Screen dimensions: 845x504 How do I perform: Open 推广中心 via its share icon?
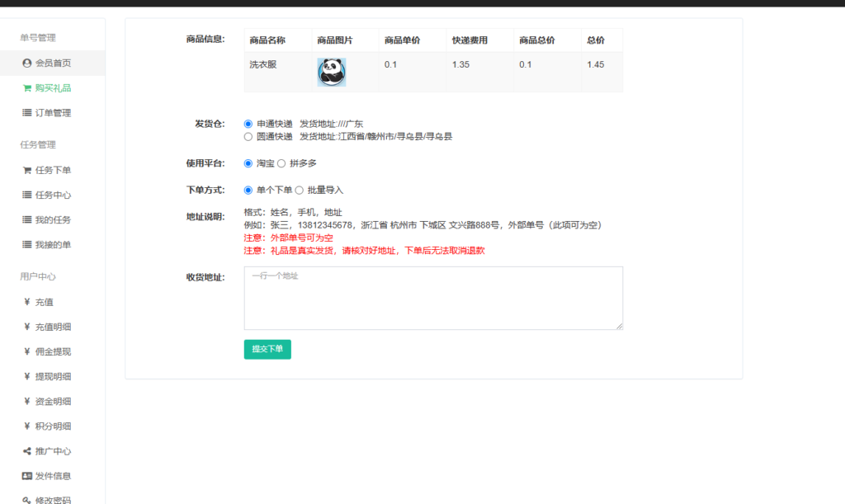pos(27,450)
